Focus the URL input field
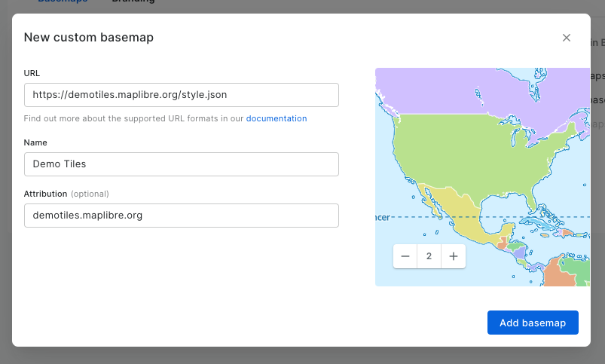The height and width of the screenshot is (364, 605). pyautogui.click(x=181, y=95)
